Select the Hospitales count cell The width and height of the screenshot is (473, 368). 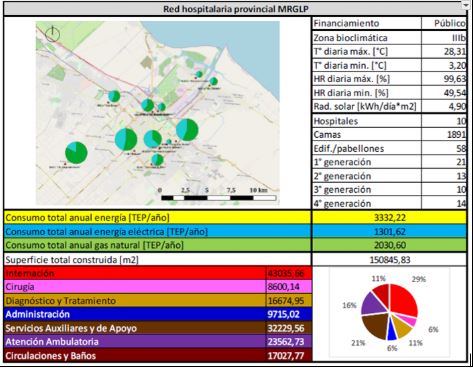click(x=444, y=121)
